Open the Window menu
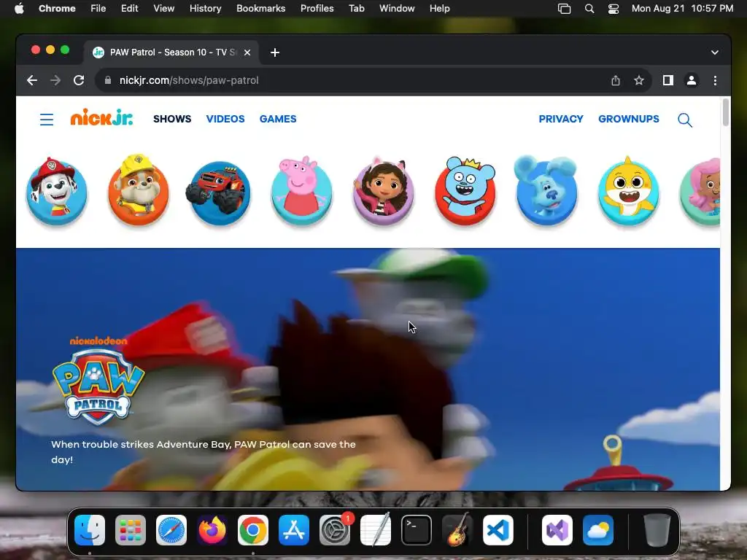The width and height of the screenshot is (747, 560). 397,9
